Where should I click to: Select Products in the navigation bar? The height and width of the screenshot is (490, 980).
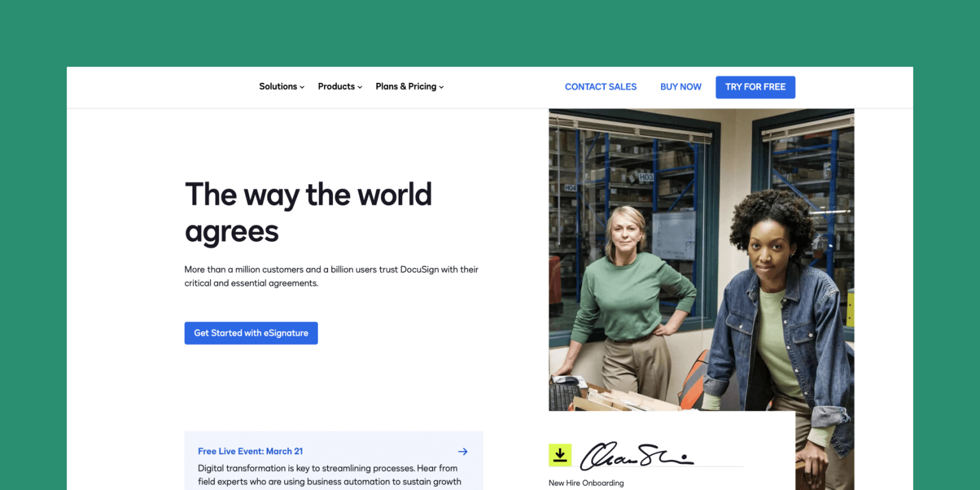tap(336, 86)
